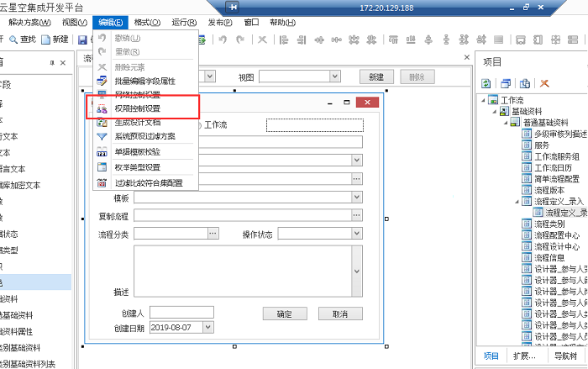Open the 模板 dropdown arrow
Screen dimensions: 588x369
[357, 197]
